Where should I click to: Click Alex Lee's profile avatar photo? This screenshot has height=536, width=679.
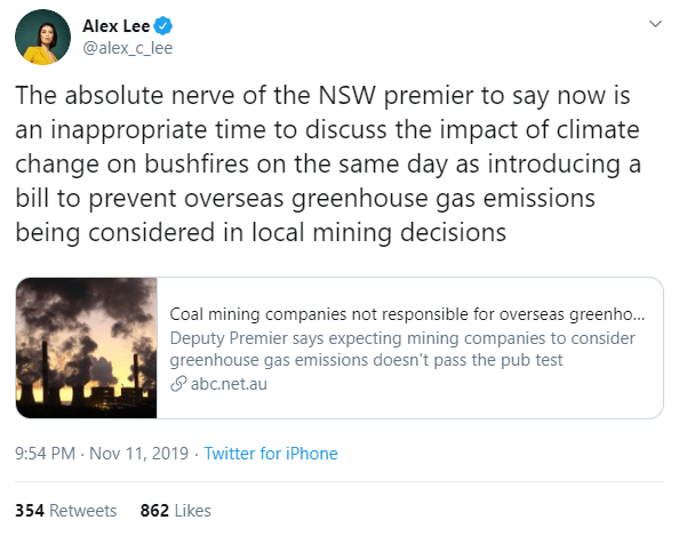[42, 38]
